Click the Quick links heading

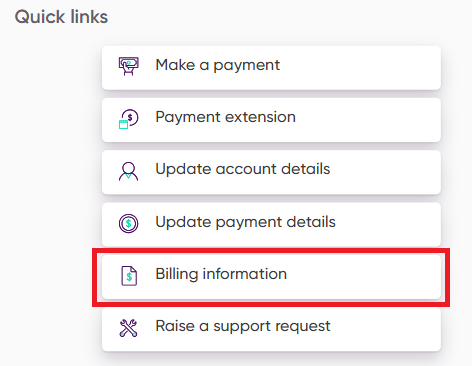coord(61,17)
